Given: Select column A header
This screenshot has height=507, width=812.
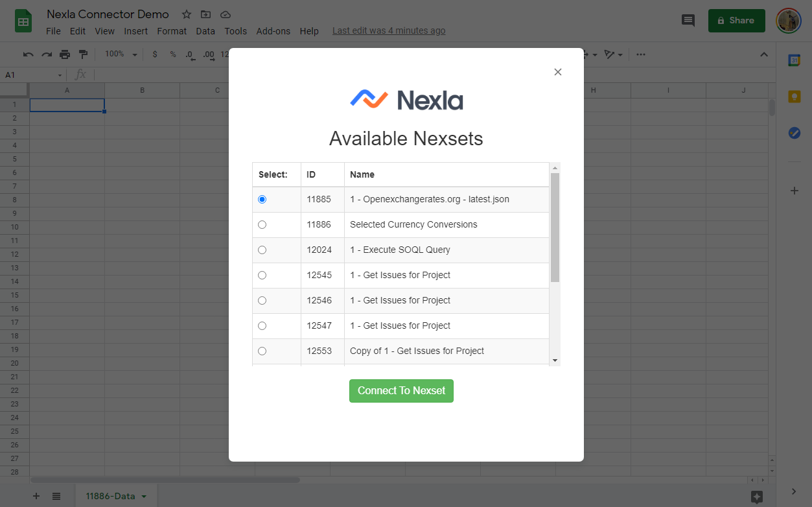Looking at the screenshot, I should click(67, 90).
